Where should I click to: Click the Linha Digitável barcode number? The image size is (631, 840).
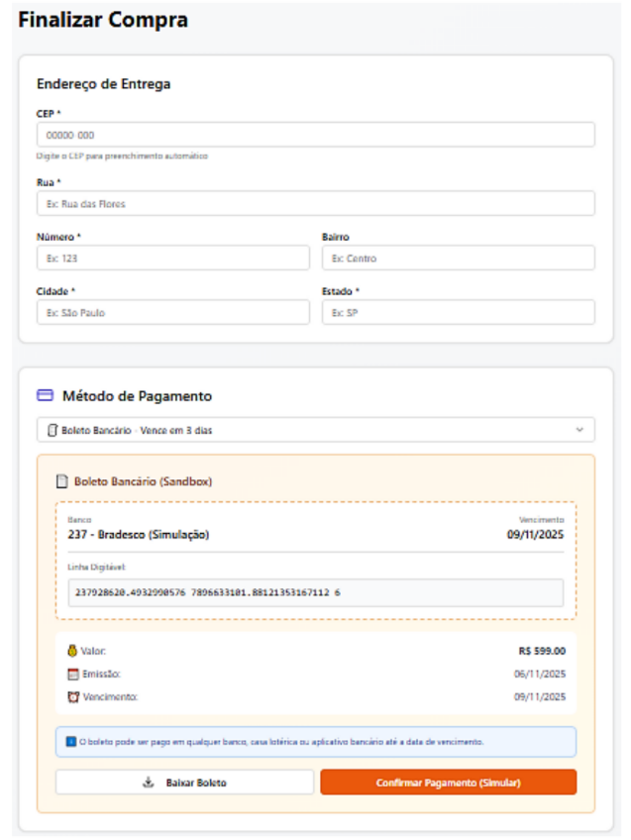(x=207, y=592)
